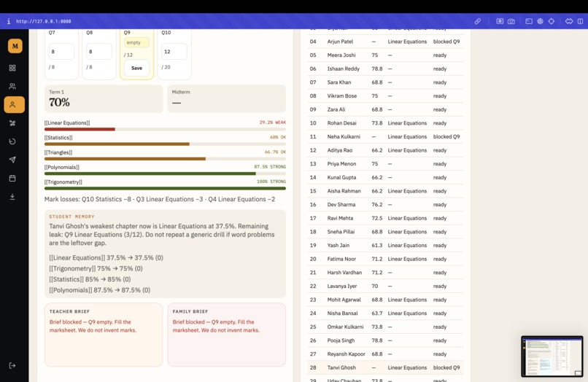The height and width of the screenshot is (382, 588).
Task: Click the Midterm score card
Action: [226, 98]
